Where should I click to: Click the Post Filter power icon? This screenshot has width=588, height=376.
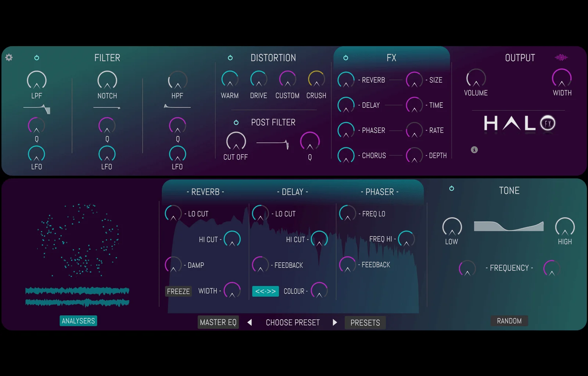[236, 123]
